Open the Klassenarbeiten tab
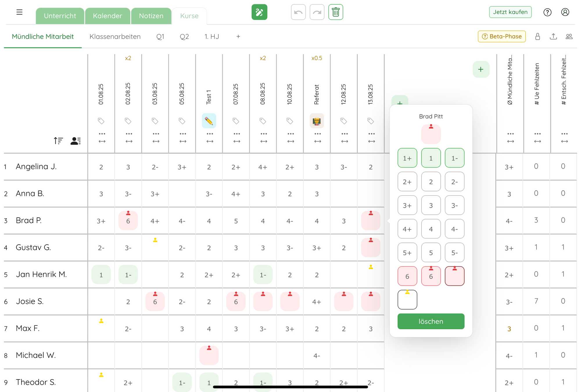 [115, 37]
